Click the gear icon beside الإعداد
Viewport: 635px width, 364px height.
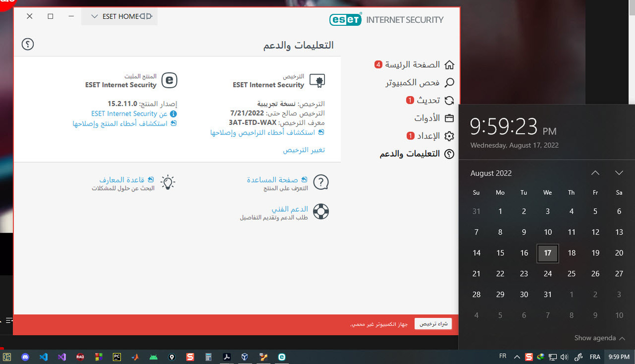click(449, 136)
